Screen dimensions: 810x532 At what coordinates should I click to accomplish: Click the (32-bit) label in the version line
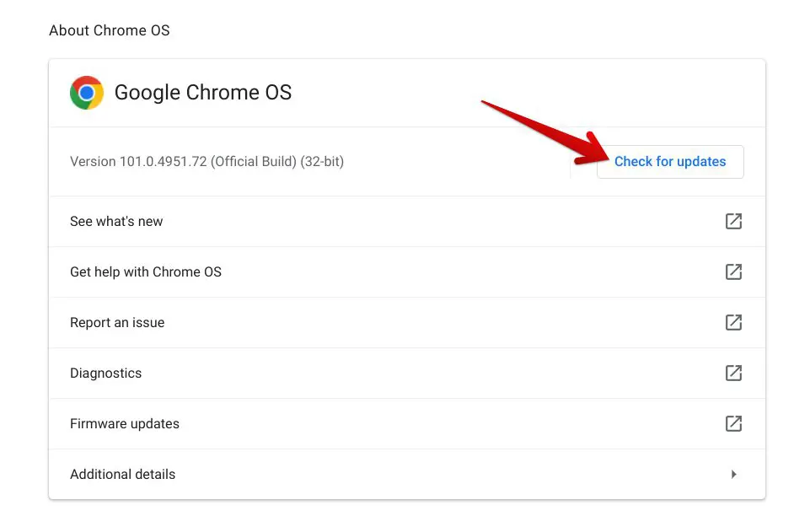[322, 162]
